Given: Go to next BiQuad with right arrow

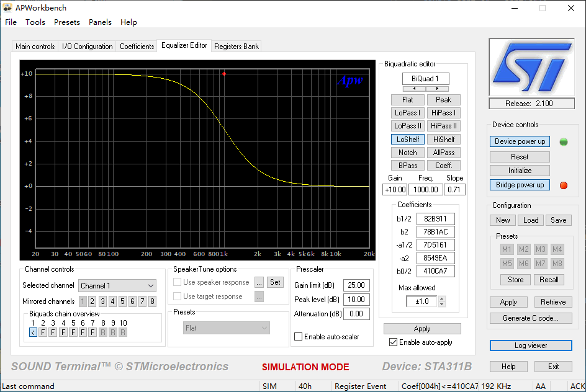Looking at the screenshot, I should click(x=437, y=89).
